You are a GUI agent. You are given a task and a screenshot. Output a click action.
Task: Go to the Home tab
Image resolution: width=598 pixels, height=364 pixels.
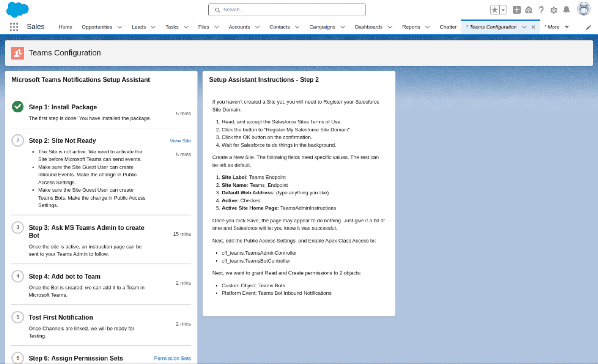(x=65, y=27)
